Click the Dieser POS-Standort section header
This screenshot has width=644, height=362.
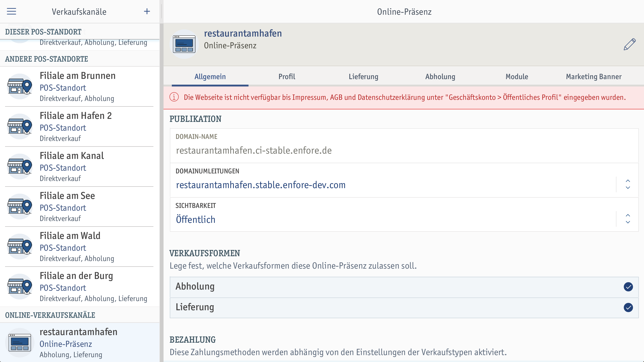43,32
